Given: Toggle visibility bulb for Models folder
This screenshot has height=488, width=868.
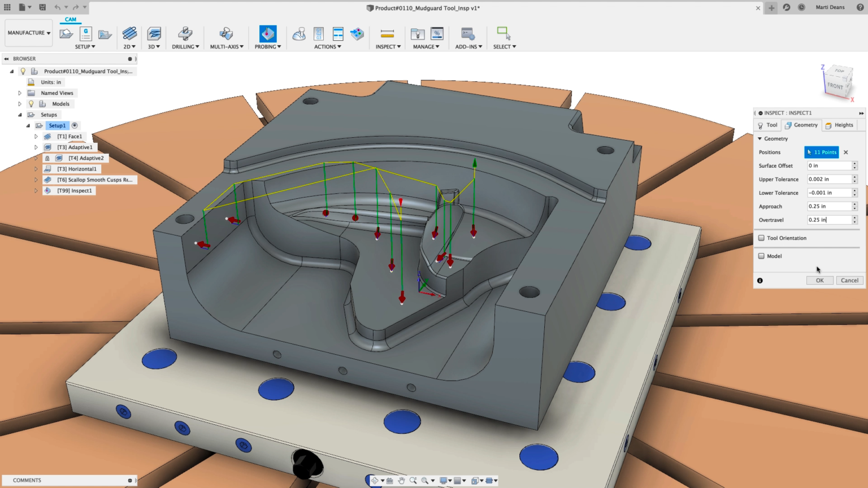Looking at the screenshot, I should coord(31,104).
